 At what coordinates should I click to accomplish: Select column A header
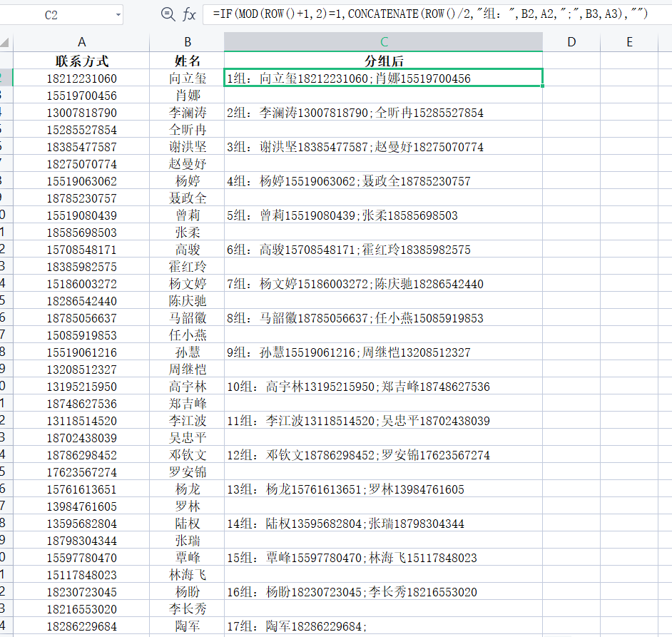[x=82, y=43]
